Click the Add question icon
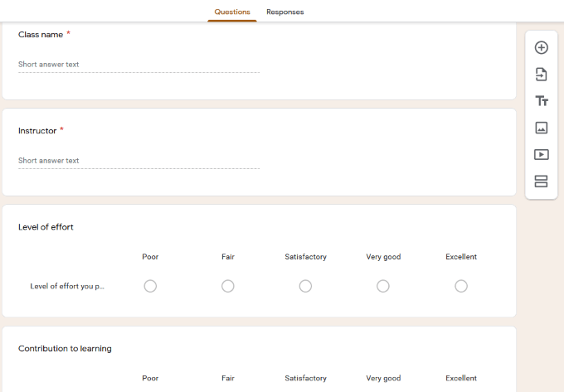This screenshot has height=392, width=564. 541,48
